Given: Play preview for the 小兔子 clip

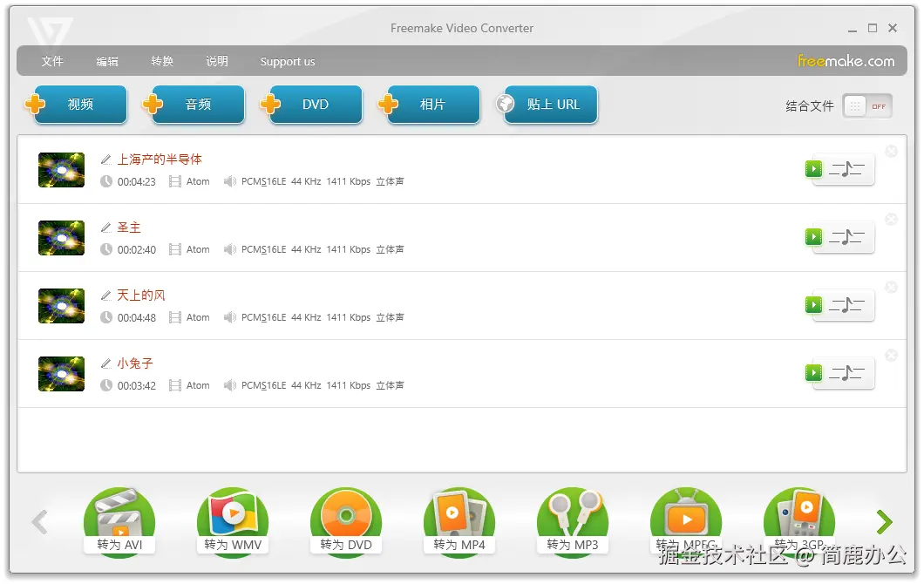Looking at the screenshot, I should (813, 373).
